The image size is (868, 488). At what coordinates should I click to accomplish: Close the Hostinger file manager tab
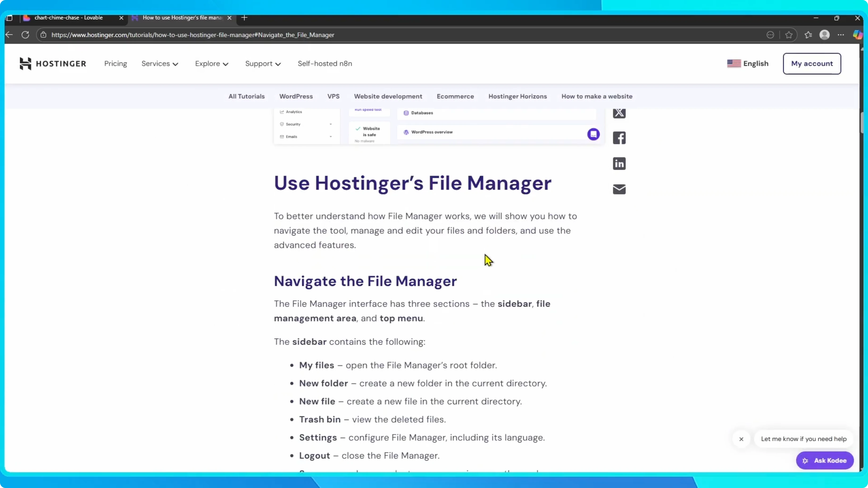[x=230, y=18]
